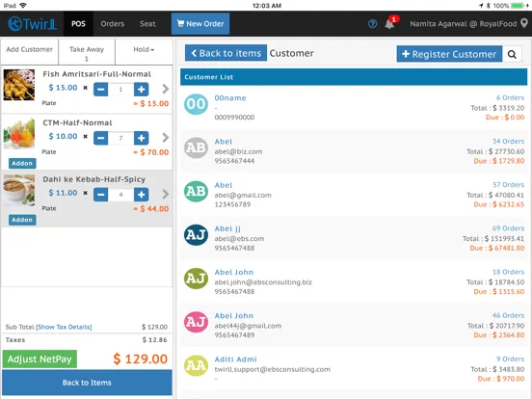The image size is (532, 399).
Task: Click the Customer List header
Action: point(354,77)
